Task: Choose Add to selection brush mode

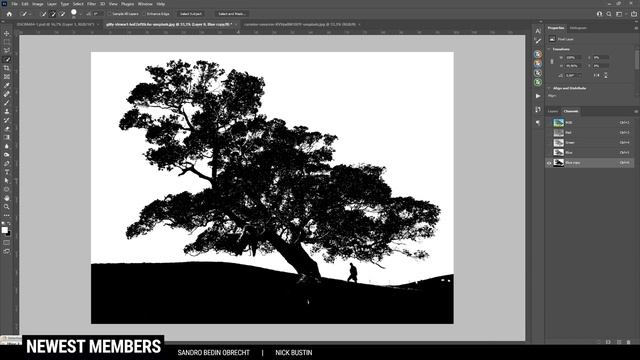Action: click(x=53, y=14)
